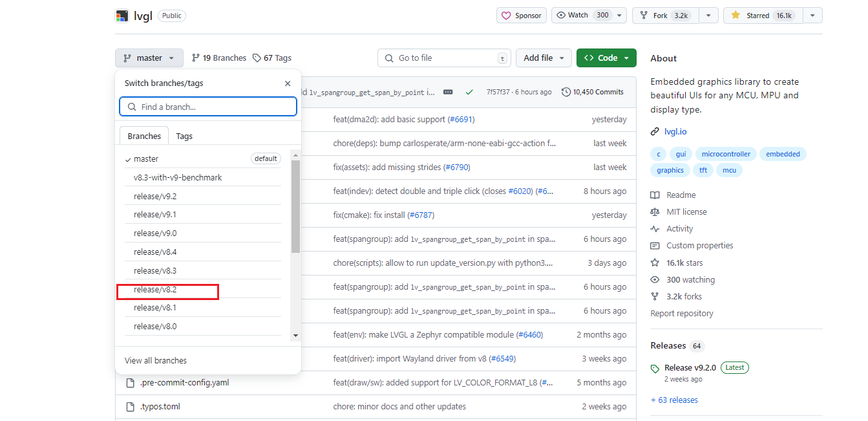Image resolution: width=868 pixels, height=421 pixels.
Task: Select branch release/v9.2
Action: coord(202,197)
